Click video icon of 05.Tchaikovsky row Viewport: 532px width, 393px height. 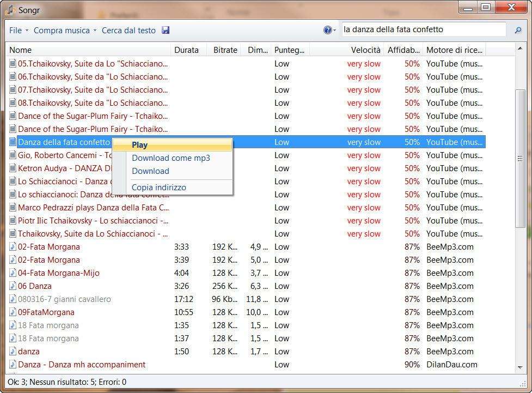(13, 64)
